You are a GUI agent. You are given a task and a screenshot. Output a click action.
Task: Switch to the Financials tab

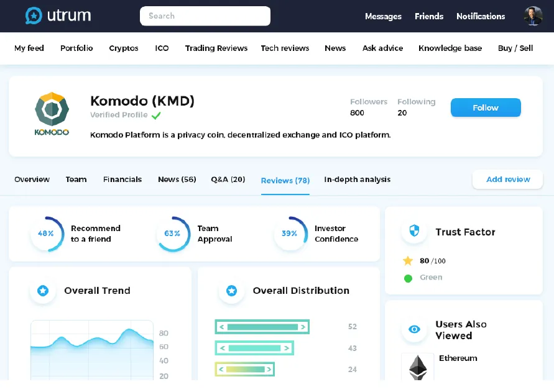(x=122, y=180)
